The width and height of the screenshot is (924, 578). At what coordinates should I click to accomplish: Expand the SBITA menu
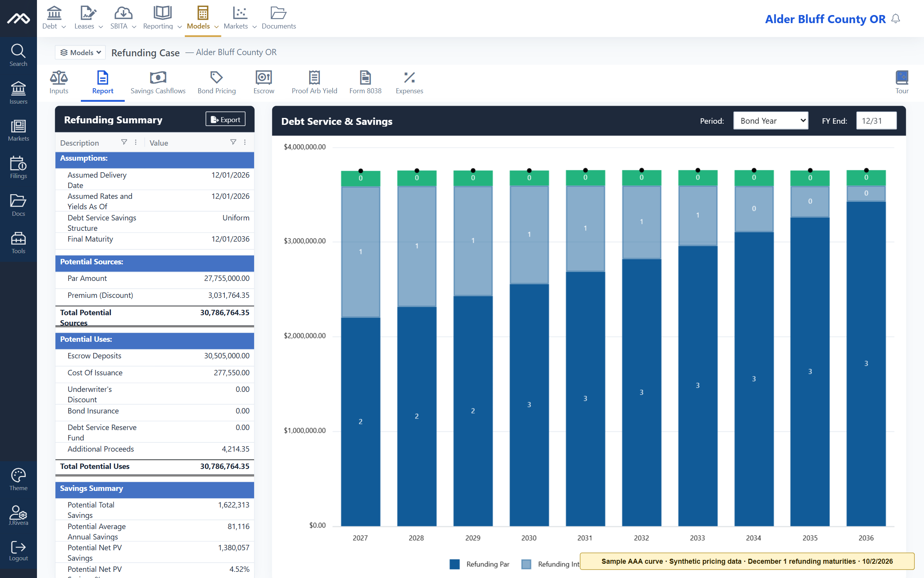(x=123, y=18)
